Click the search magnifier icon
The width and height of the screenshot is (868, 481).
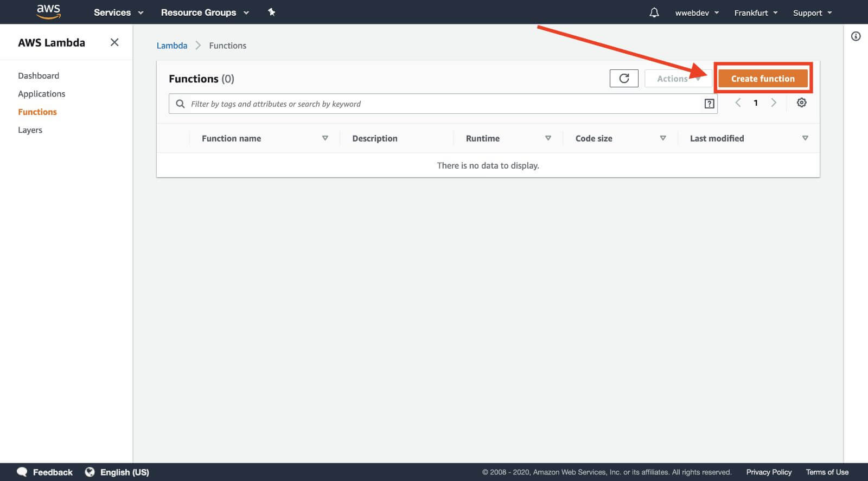pyautogui.click(x=180, y=104)
